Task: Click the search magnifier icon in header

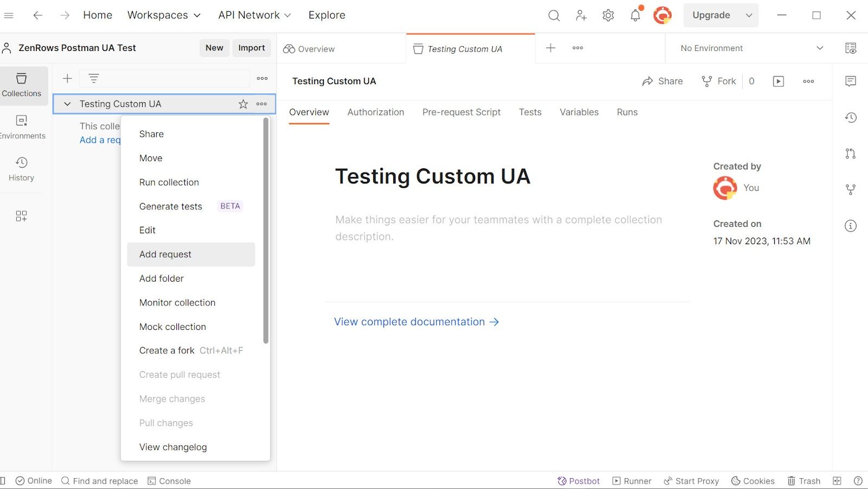Action: pos(554,15)
